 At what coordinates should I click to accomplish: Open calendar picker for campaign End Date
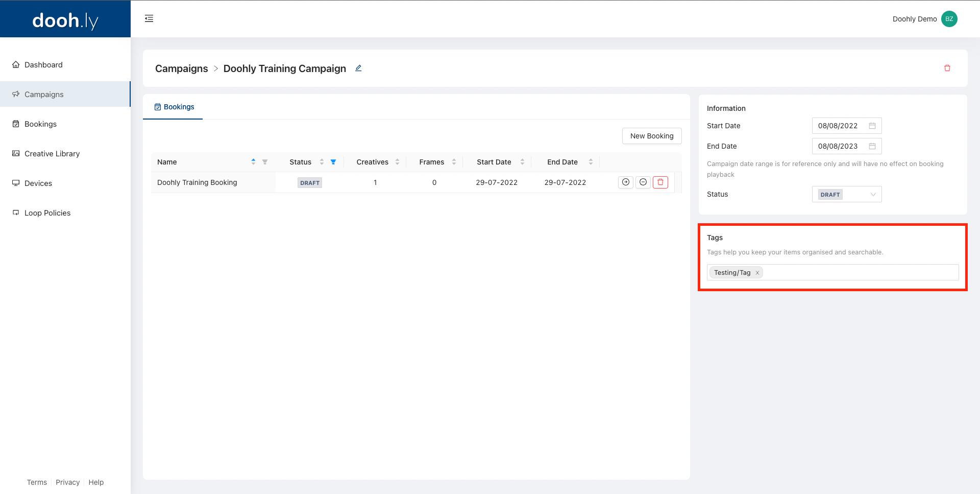point(872,146)
